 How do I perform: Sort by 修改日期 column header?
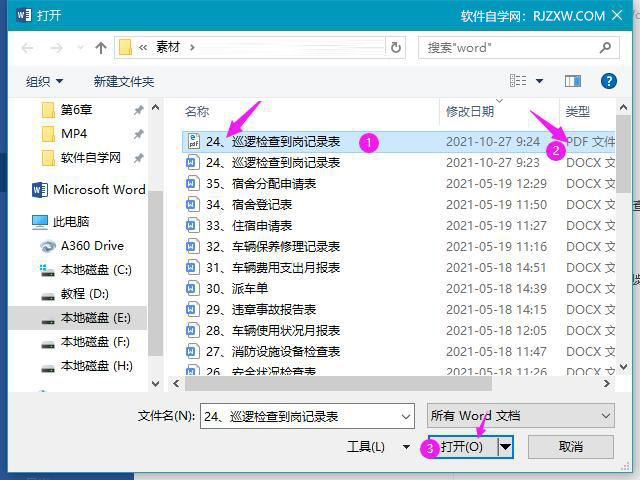470,111
